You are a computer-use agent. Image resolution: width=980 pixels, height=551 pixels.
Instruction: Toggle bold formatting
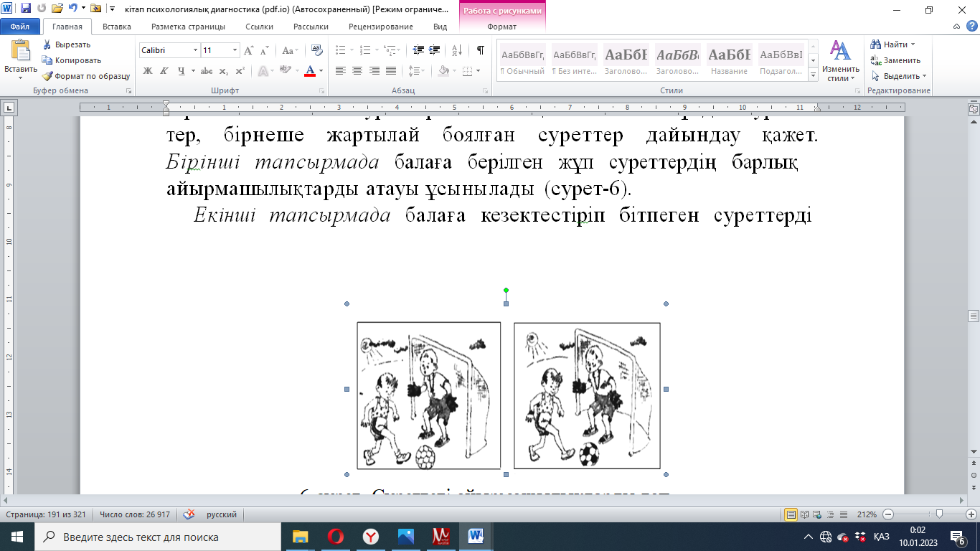[148, 71]
